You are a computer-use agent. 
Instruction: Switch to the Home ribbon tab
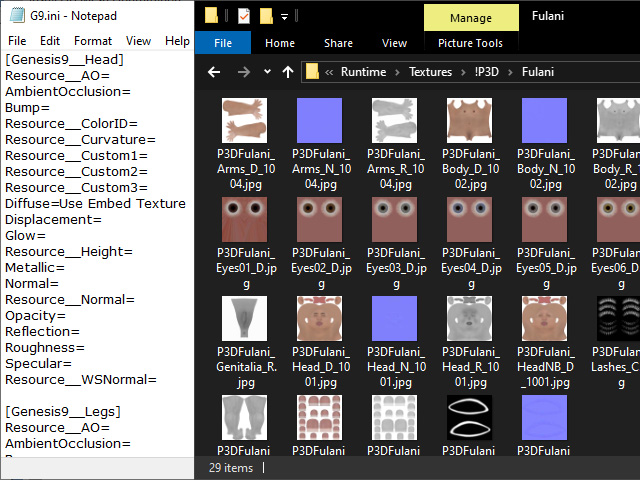[280, 43]
